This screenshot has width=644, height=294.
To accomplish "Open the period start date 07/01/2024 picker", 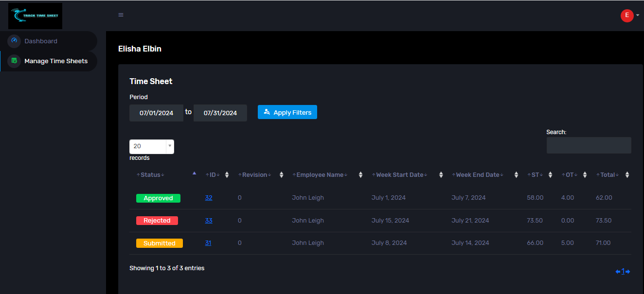I will click(156, 113).
